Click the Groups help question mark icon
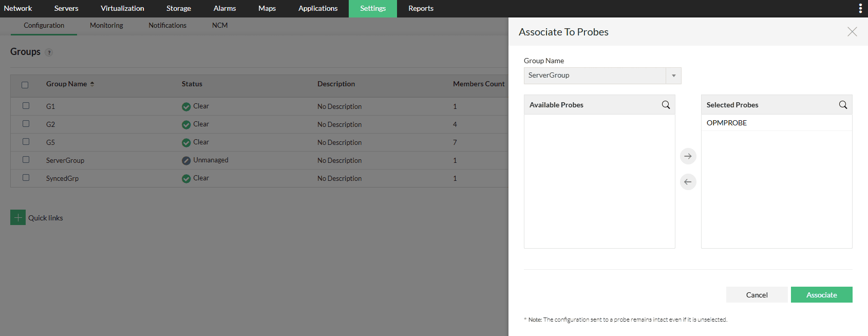The width and height of the screenshot is (868, 336). pyautogui.click(x=49, y=52)
